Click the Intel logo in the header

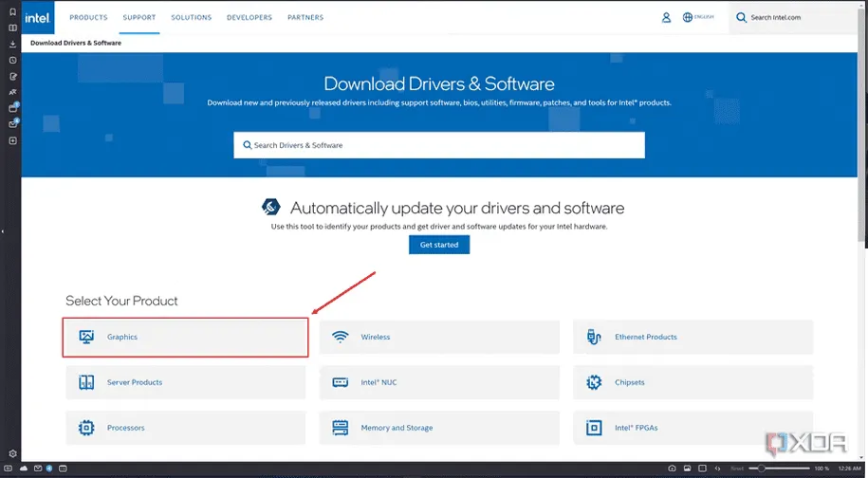click(x=41, y=17)
